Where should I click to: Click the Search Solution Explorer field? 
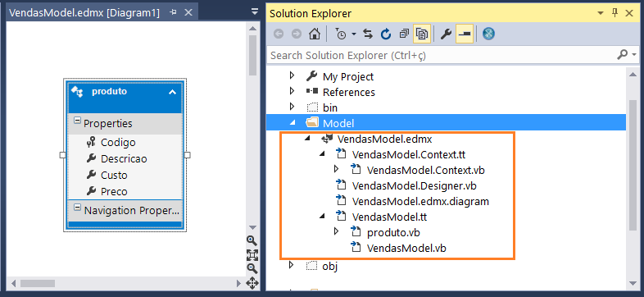coord(442,55)
